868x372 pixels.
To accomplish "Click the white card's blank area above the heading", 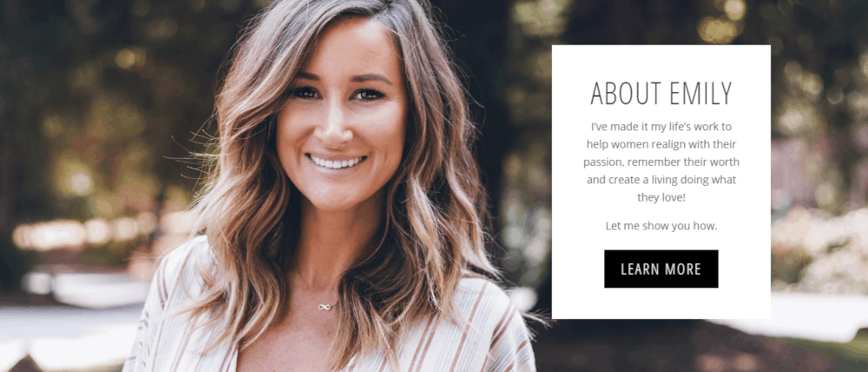I will point(661,62).
